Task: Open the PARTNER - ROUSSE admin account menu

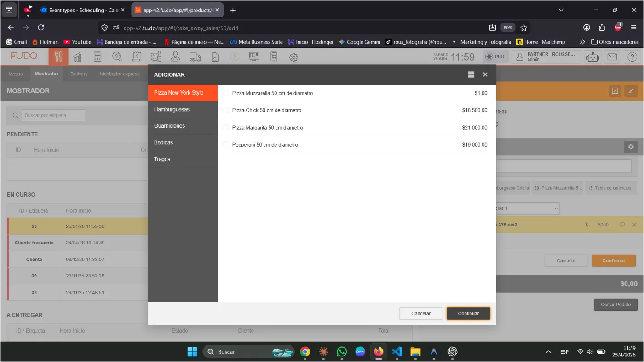Action: 546,57
